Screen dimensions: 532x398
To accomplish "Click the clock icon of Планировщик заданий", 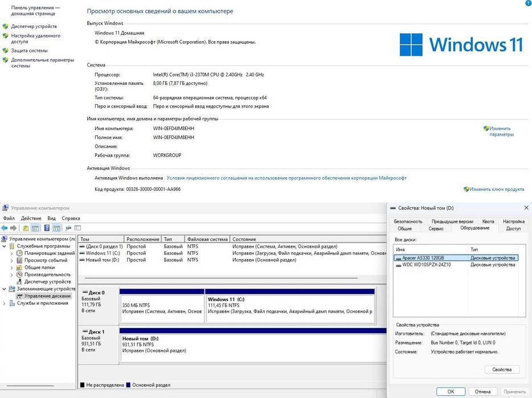I will tap(20, 253).
